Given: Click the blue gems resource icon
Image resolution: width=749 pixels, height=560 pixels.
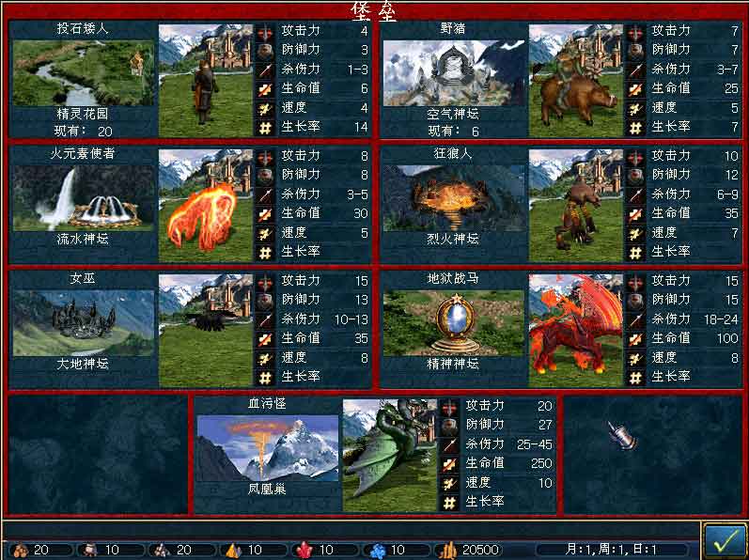Looking at the screenshot, I should pos(378,551).
